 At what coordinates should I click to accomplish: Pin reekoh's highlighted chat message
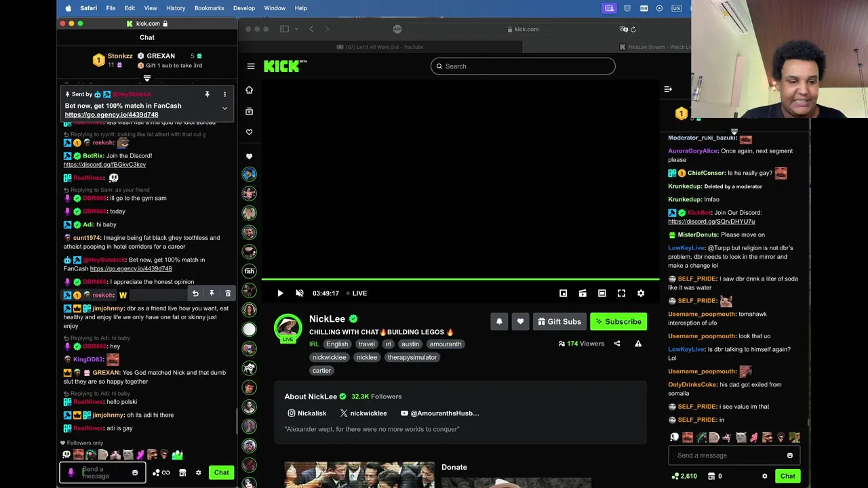coord(212,293)
